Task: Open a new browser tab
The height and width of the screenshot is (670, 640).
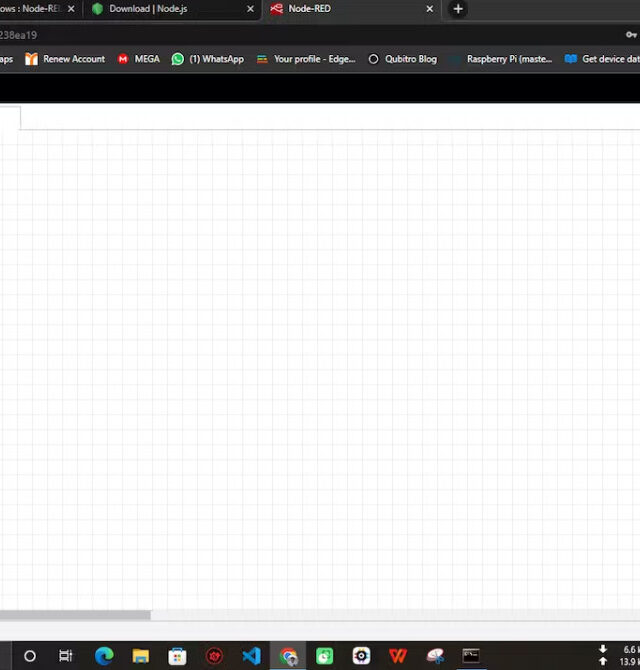Action: point(458,9)
